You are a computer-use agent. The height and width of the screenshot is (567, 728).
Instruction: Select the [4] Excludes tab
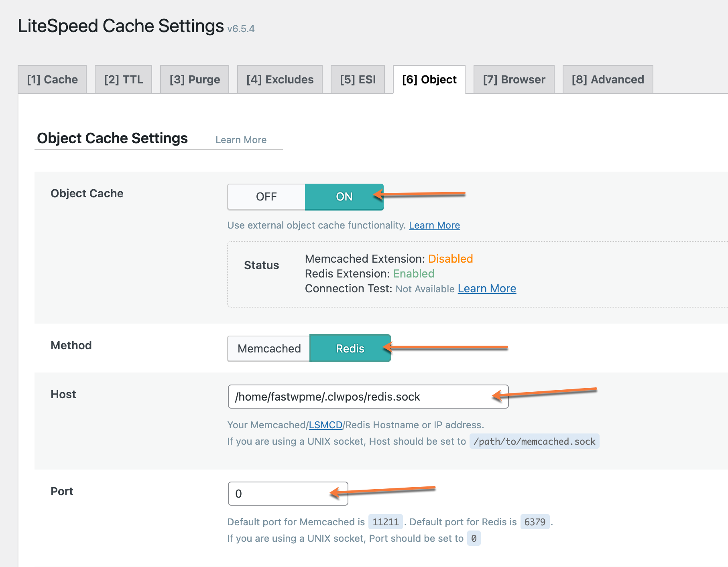pos(280,79)
